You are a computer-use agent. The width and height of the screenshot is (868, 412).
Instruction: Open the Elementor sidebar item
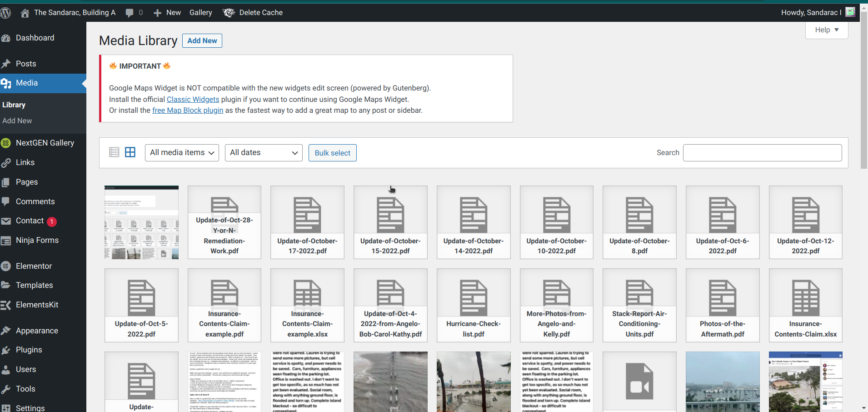click(34, 266)
